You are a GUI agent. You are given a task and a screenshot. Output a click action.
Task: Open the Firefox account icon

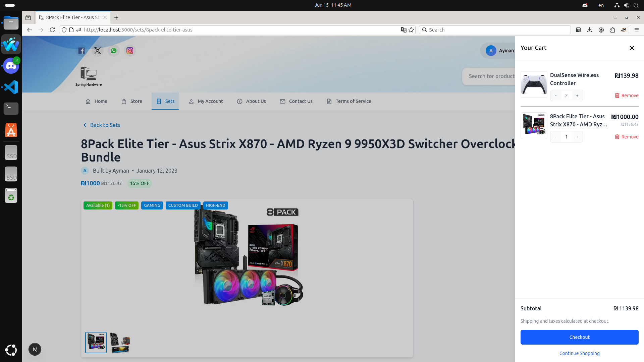point(601,30)
